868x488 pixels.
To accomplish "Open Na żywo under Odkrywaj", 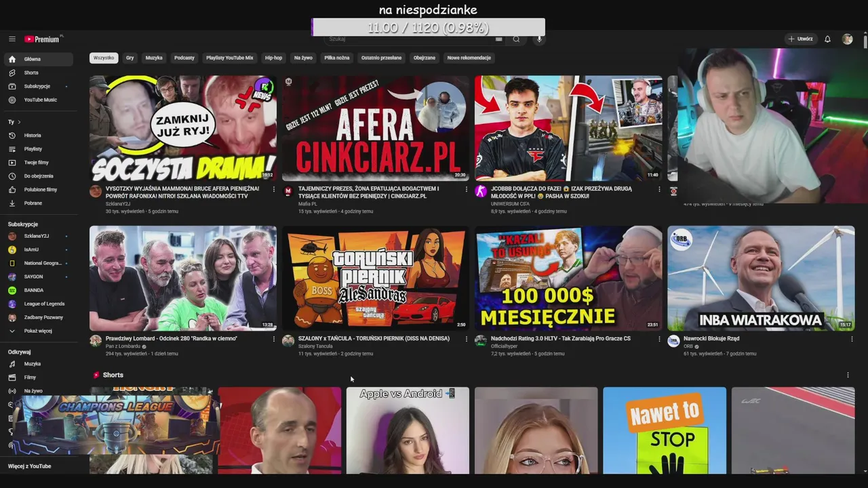I will point(39,391).
